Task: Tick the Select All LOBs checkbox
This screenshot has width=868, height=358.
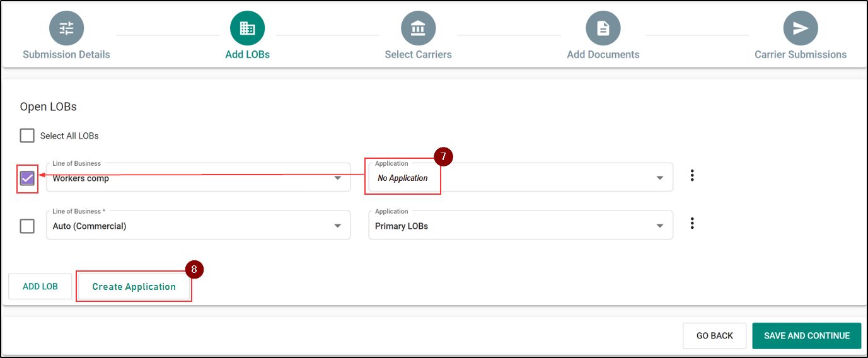Action: 27,136
